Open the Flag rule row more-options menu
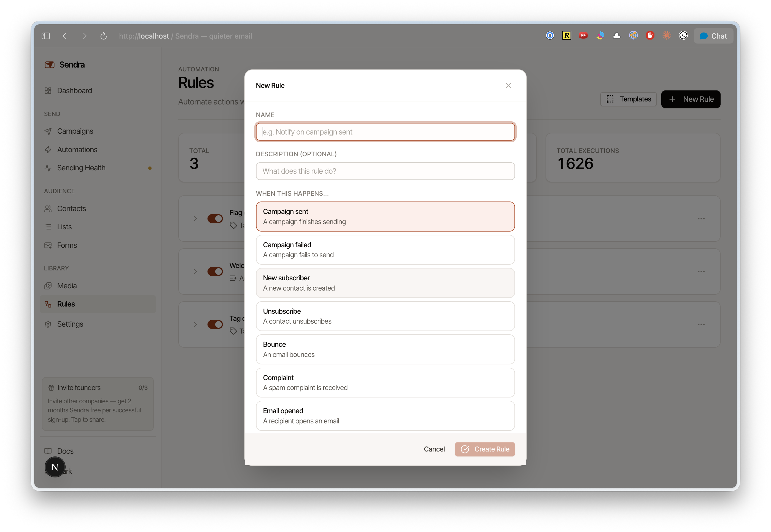771x532 pixels. (x=701, y=219)
